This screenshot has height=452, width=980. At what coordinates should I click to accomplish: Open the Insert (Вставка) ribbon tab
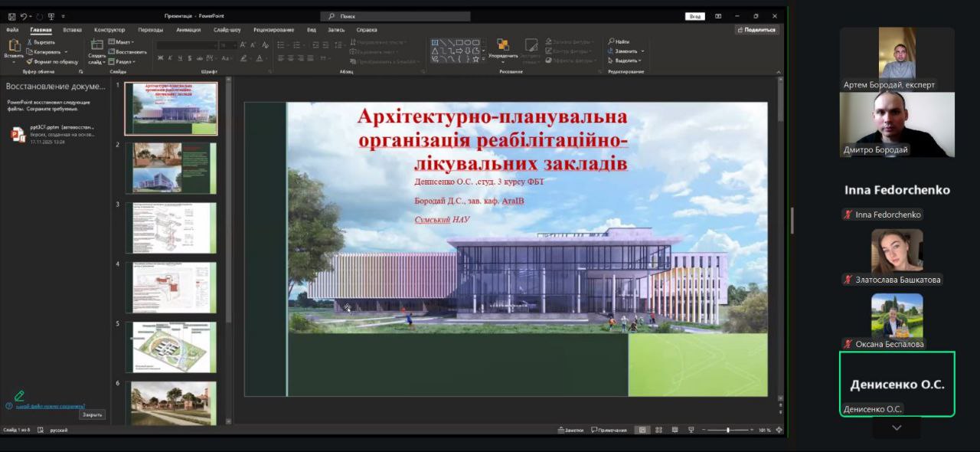coord(73,30)
